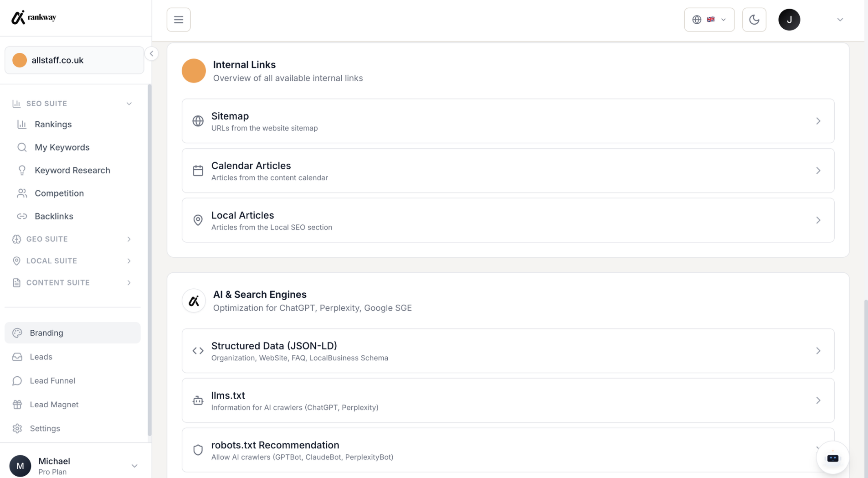This screenshot has height=478, width=868.
Task: Open the Sitemap internal links row
Action: [x=508, y=121]
